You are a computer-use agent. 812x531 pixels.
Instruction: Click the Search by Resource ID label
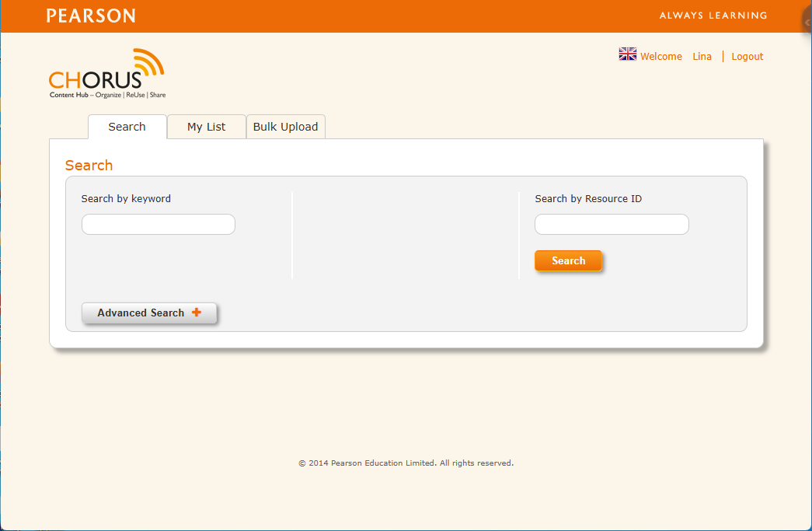click(x=587, y=198)
